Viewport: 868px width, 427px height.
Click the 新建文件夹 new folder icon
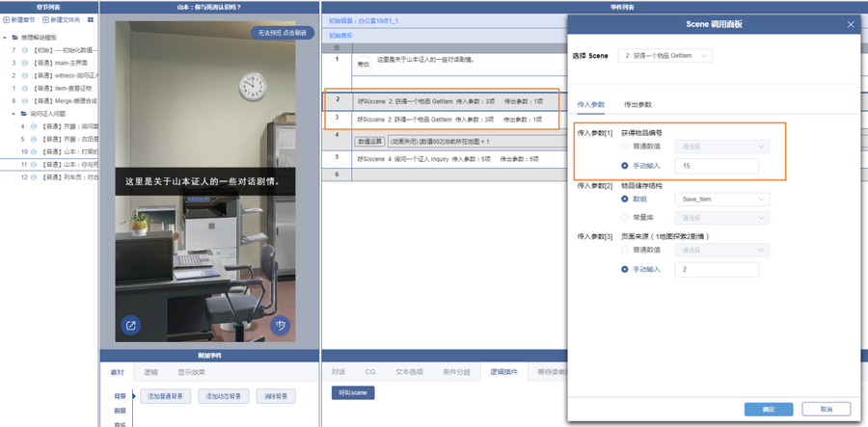point(46,19)
